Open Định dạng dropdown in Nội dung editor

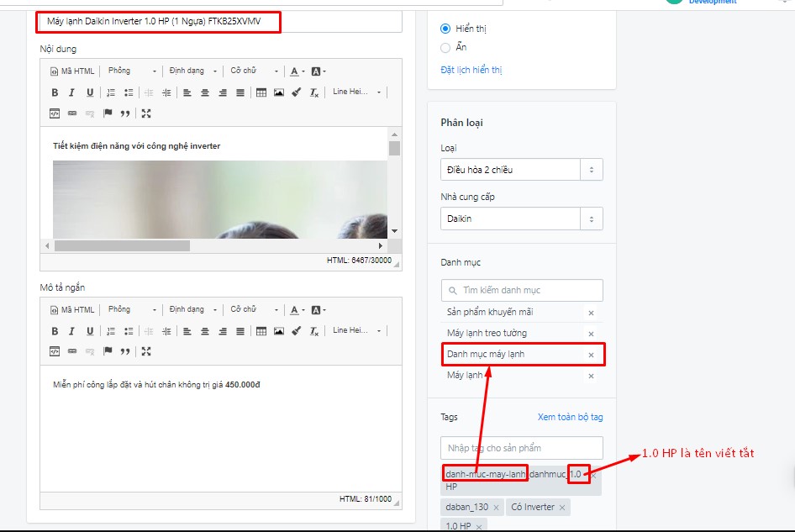[x=193, y=71]
